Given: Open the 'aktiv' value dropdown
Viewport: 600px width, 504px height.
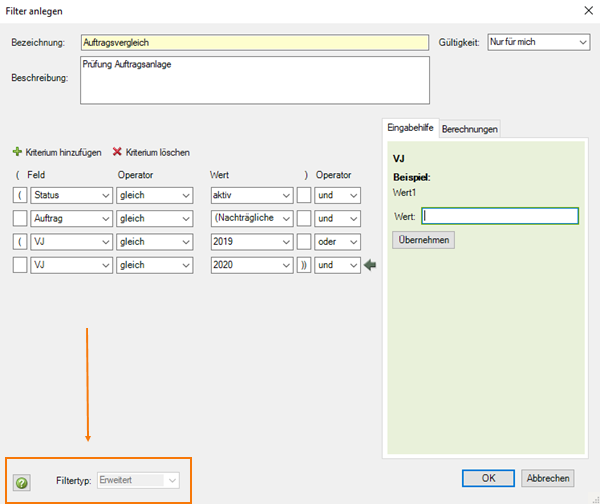Looking at the screenshot, I should pyautogui.click(x=252, y=195).
